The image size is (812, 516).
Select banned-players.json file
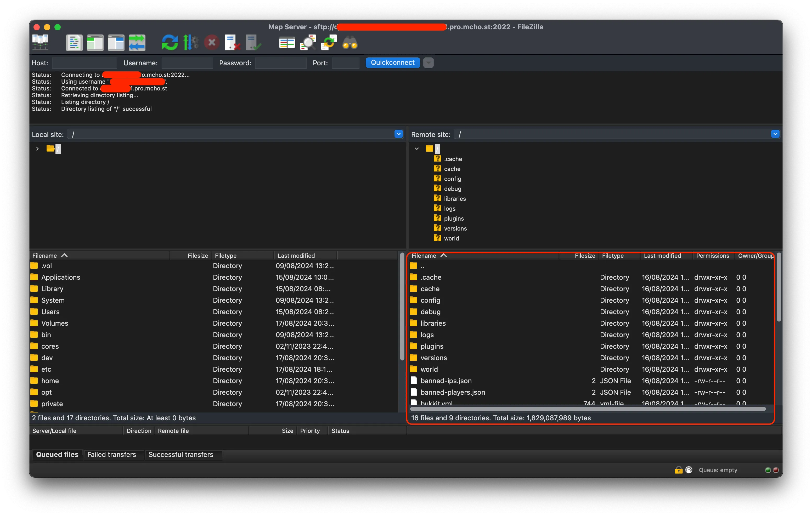591,392
